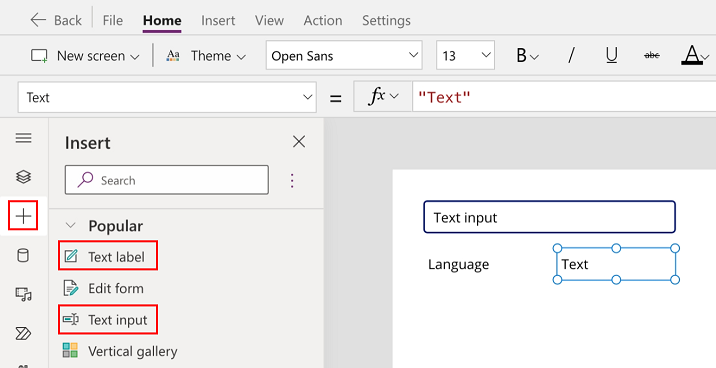Open the New screen dropdown
Image resolution: width=716 pixels, height=368 pixels.
[135, 57]
